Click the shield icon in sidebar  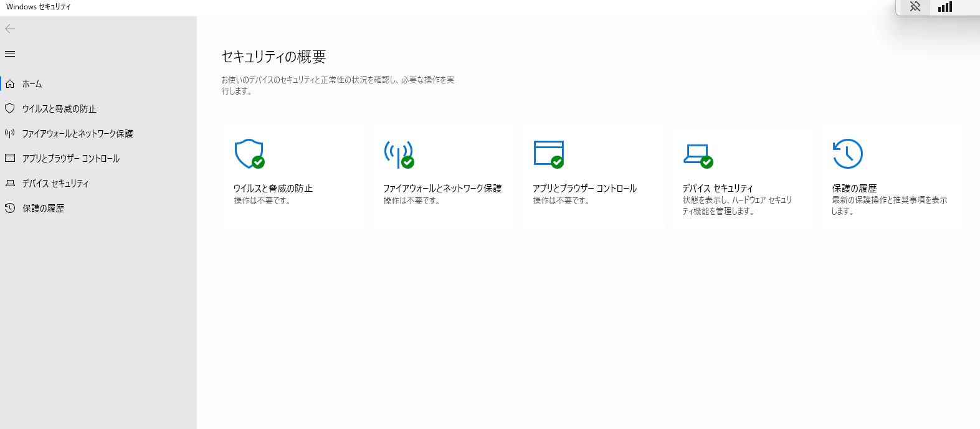pos(10,108)
